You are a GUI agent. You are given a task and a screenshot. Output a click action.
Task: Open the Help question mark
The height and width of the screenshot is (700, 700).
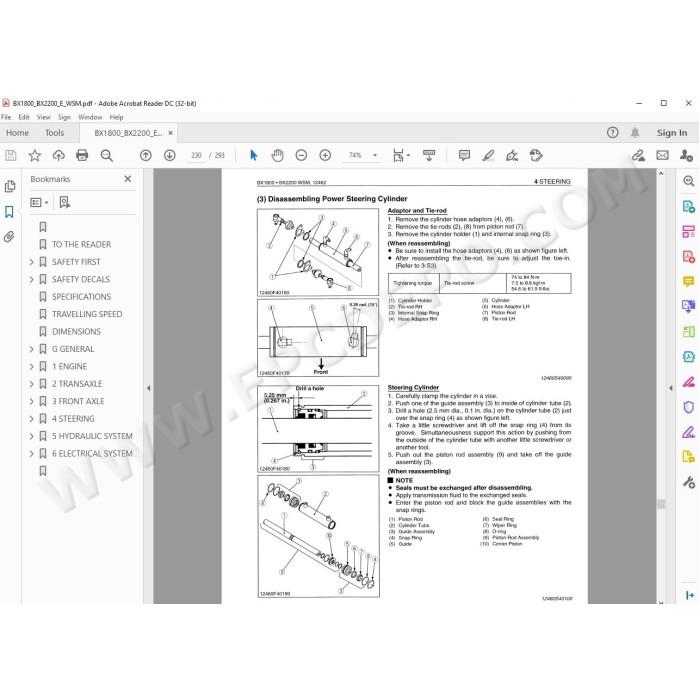click(x=612, y=133)
